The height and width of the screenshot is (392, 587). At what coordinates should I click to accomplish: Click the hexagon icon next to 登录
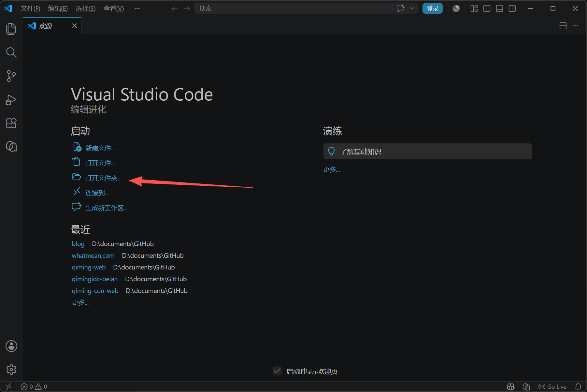tap(456, 8)
